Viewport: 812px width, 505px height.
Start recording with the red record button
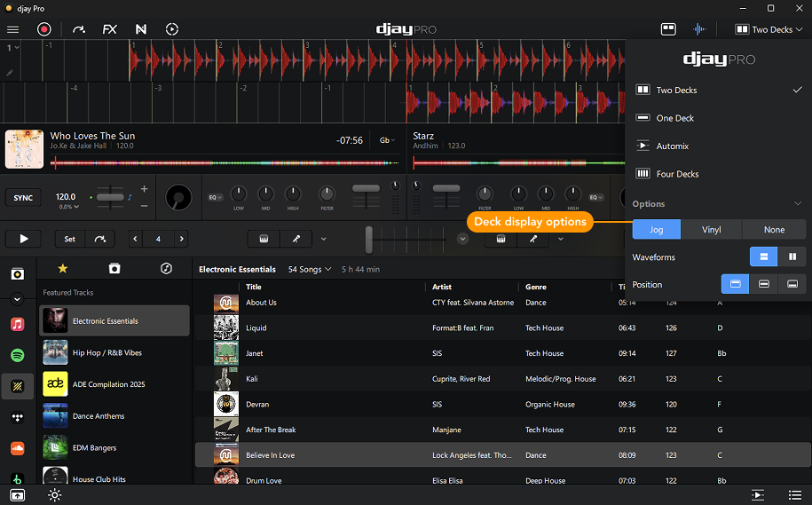click(x=44, y=29)
